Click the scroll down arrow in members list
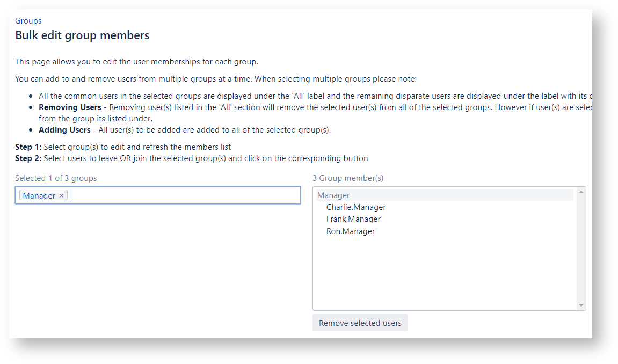 point(581,305)
